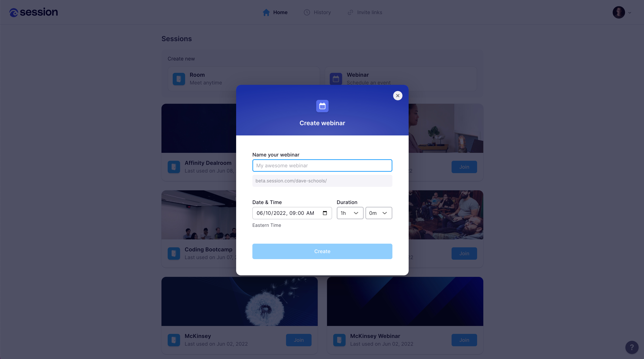
Task: Close the Create webinar modal
Action: coord(398,95)
